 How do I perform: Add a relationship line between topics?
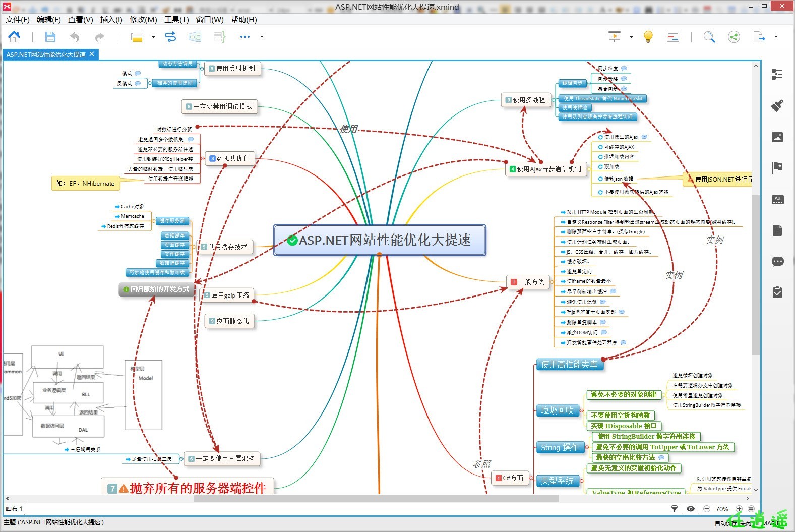(x=170, y=36)
